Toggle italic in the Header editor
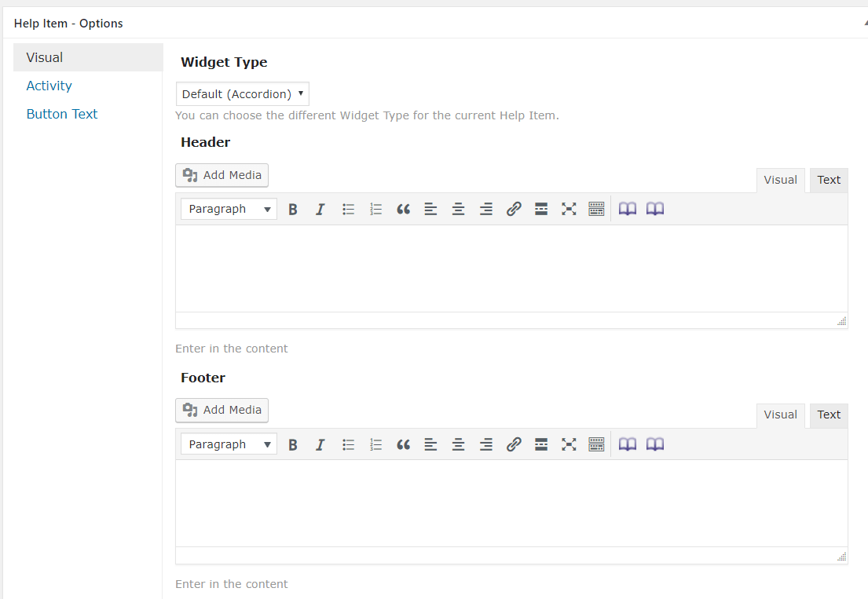Screen dimensions: 868x599 click(x=320, y=210)
